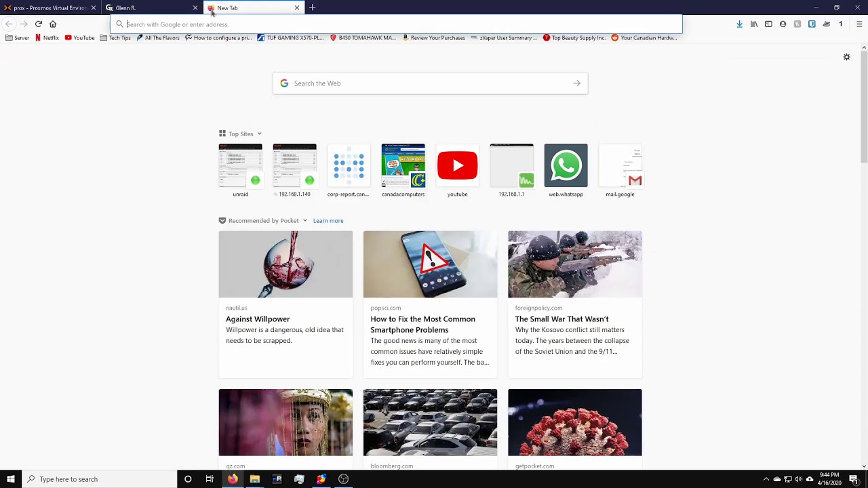Image resolution: width=868 pixels, height=488 pixels.
Task: Open the coronavirus getpocket.com card image
Action: coord(574,422)
